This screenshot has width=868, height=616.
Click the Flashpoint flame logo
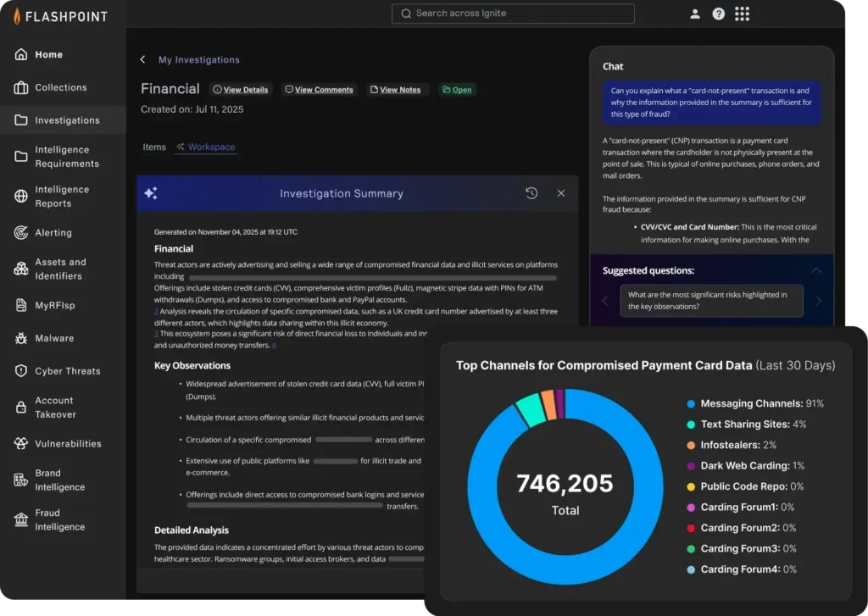click(x=17, y=16)
